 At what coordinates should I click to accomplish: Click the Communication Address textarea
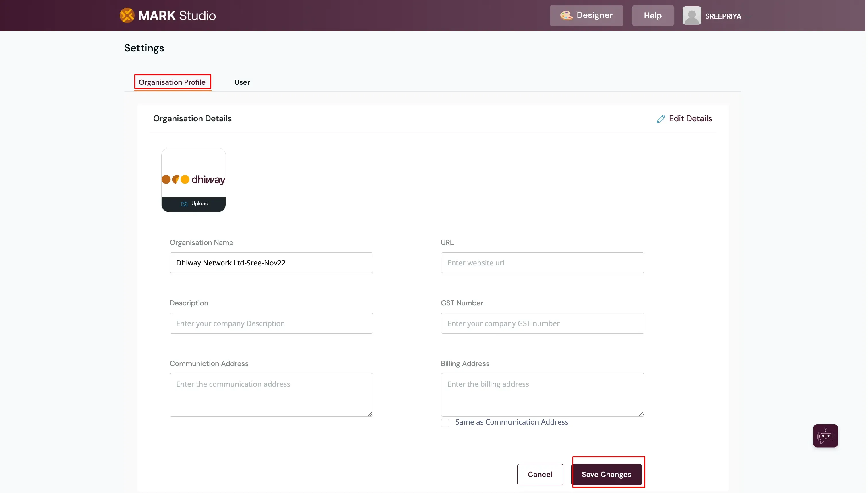(x=271, y=395)
